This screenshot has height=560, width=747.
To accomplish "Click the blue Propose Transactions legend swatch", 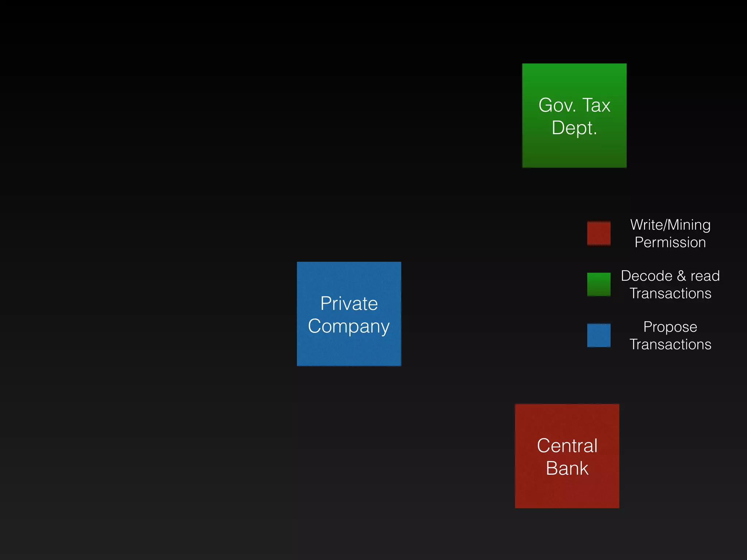I will coord(599,335).
